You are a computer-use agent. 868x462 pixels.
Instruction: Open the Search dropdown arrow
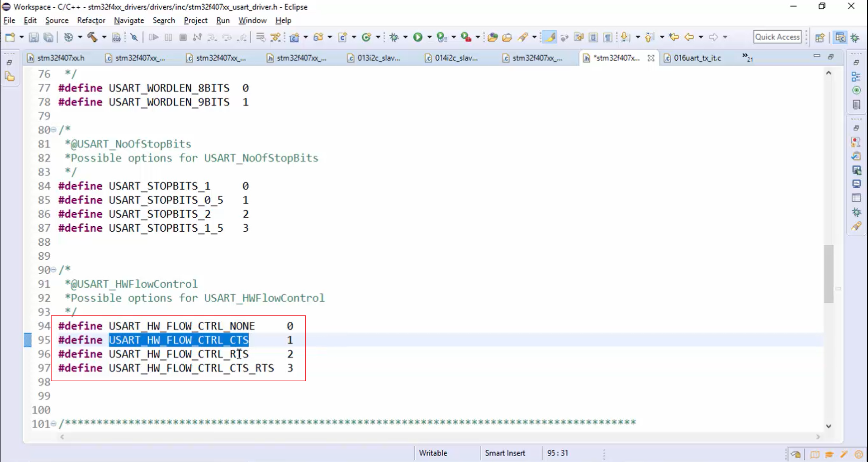[534, 37]
